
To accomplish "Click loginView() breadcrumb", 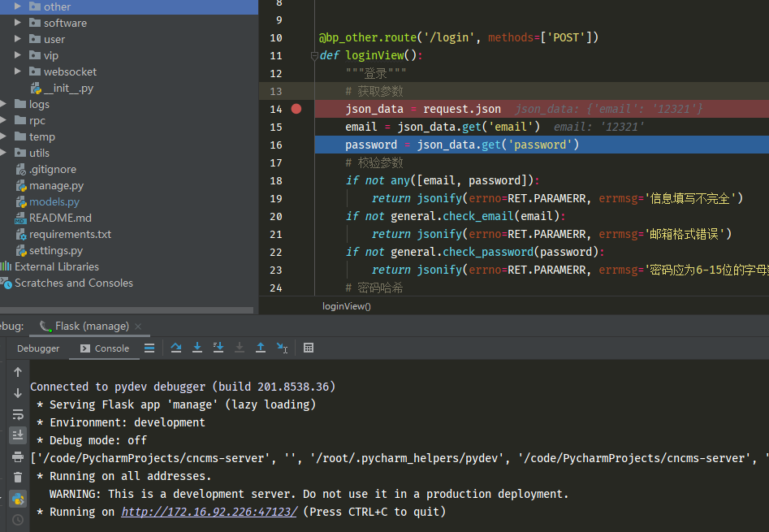I will (346, 306).
